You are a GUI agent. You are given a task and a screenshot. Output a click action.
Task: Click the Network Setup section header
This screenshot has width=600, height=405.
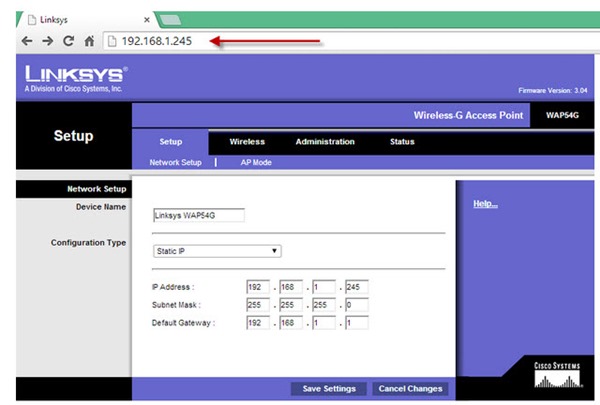pos(97,189)
